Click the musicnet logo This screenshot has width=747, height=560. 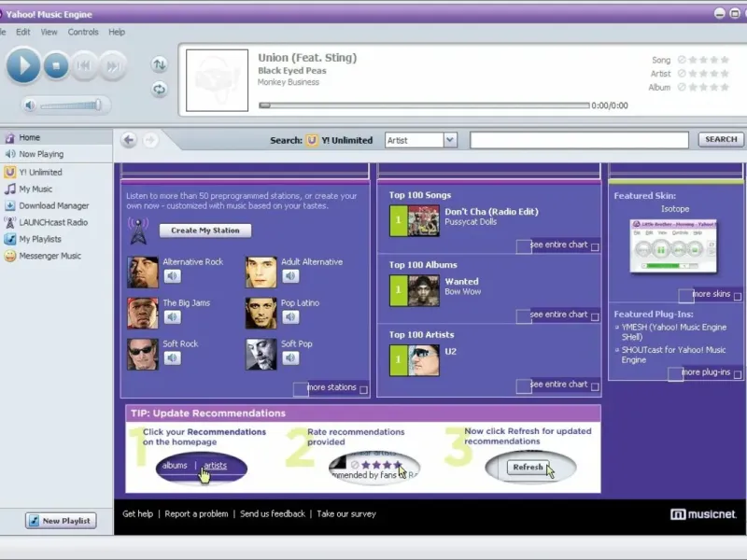click(x=703, y=514)
